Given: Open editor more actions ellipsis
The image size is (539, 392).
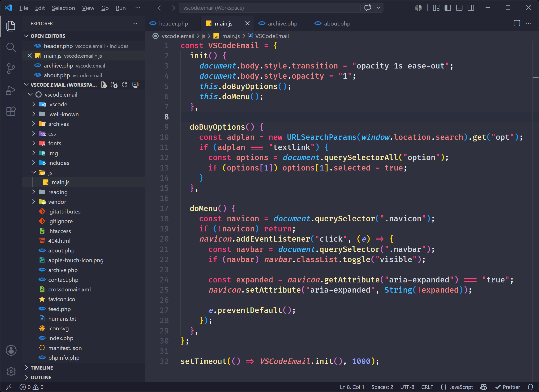Looking at the screenshot, I should pos(528,23).
